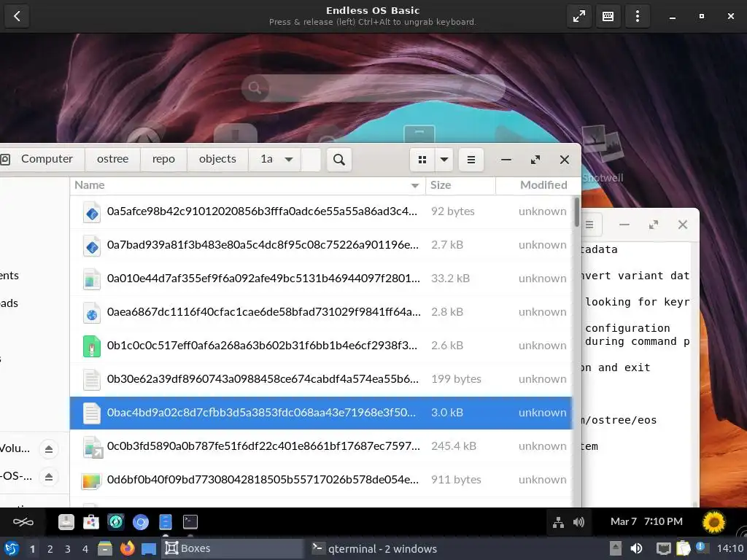This screenshot has height=560, width=747.
Task: Open the host start menu button
Action: click(x=12, y=548)
